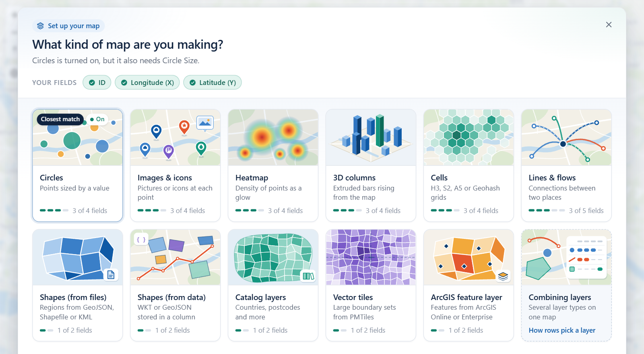Viewport: 644px width, 354px height.
Task: Choose the Images & icons map thumbnail
Action: (175, 137)
